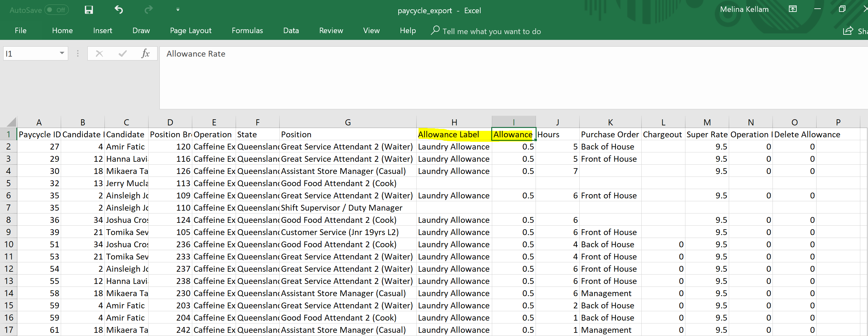868x336 pixels.
Task: Switch to the Page Layout tab
Action: [190, 31]
